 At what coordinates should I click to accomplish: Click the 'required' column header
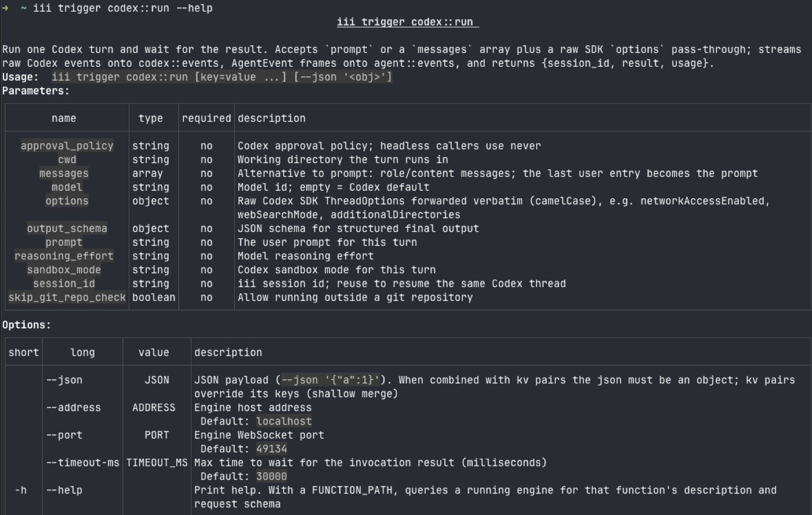(206, 118)
